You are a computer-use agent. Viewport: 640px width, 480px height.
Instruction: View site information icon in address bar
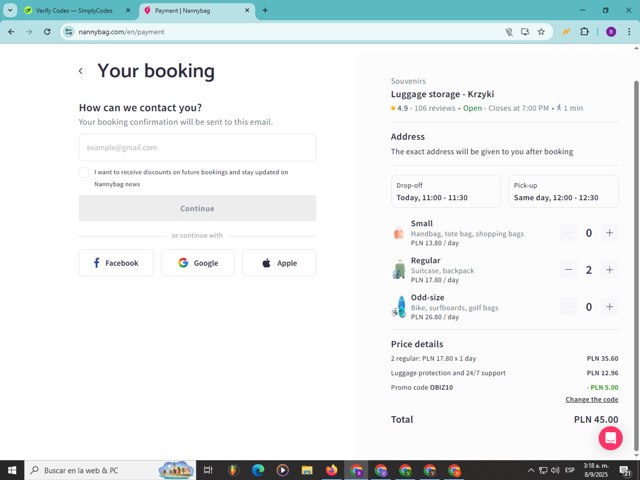(69, 32)
